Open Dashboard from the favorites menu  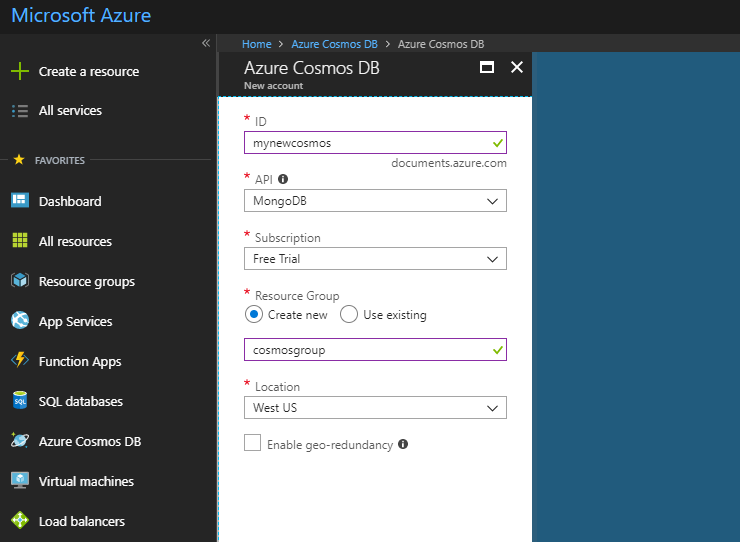tap(70, 201)
